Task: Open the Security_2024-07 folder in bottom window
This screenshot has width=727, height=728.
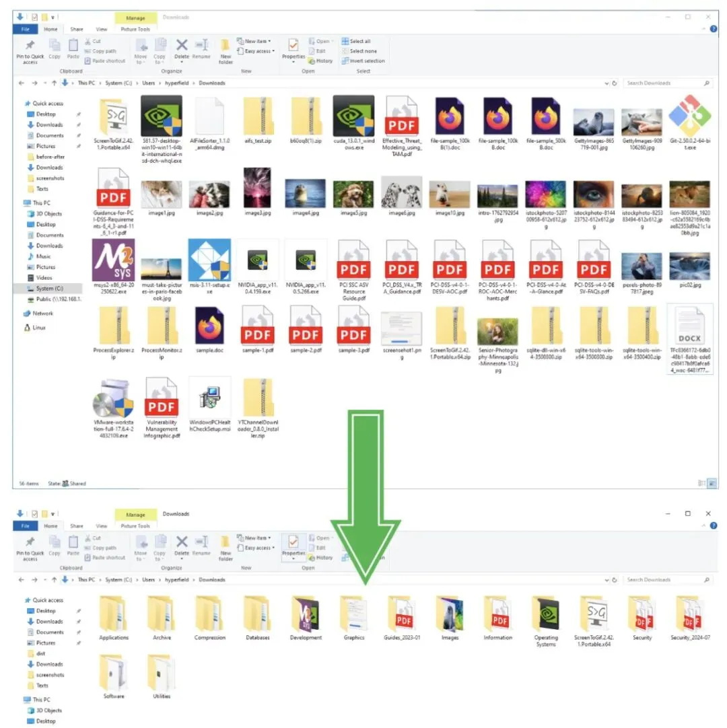Action: tap(690, 614)
